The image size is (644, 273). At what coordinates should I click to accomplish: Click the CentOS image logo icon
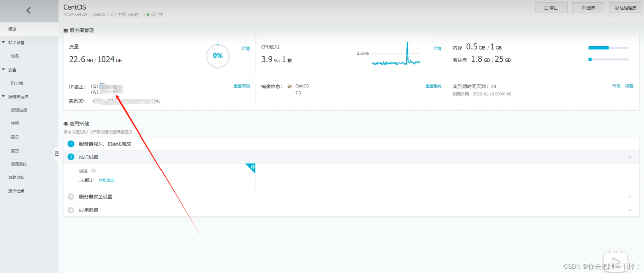tap(290, 86)
